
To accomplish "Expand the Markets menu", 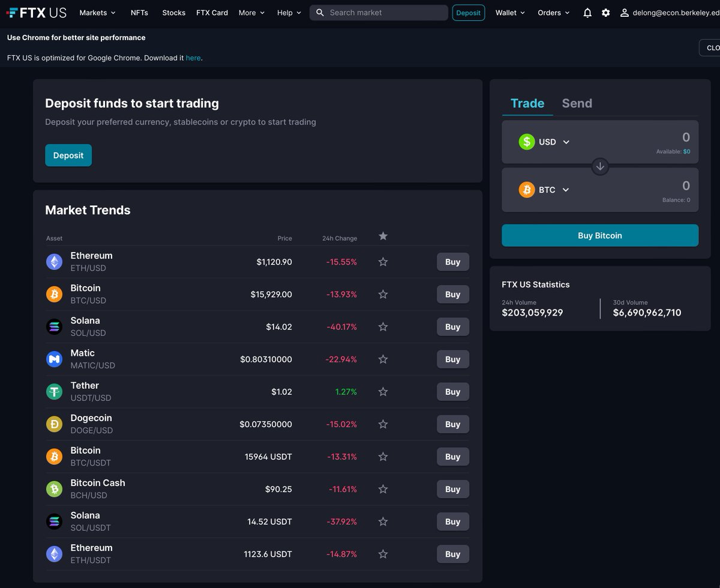I will point(97,13).
